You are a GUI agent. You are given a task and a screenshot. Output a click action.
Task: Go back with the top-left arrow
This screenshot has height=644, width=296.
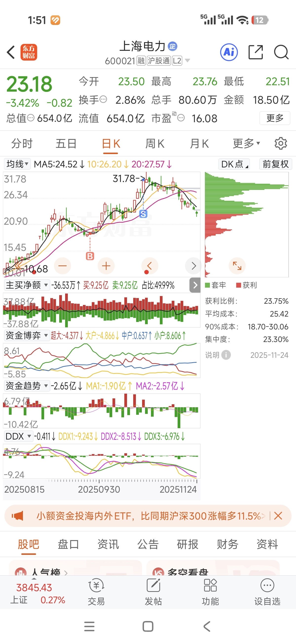pos(11,52)
